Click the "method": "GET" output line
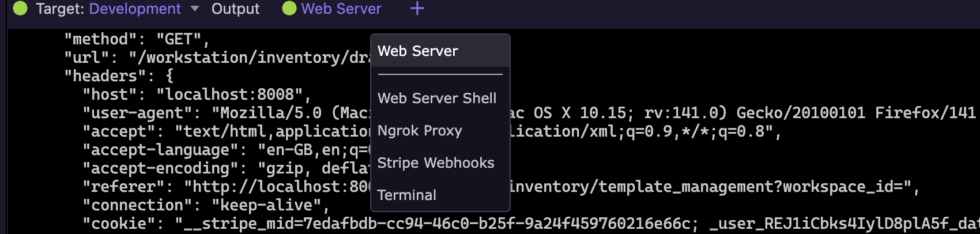This screenshot has height=234, width=980. (x=136, y=39)
